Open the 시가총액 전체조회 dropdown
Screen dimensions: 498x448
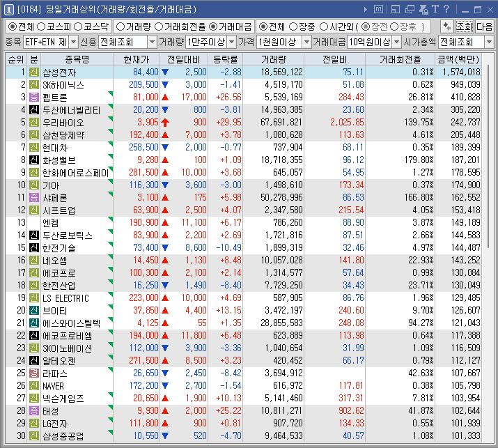[x=490, y=42]
